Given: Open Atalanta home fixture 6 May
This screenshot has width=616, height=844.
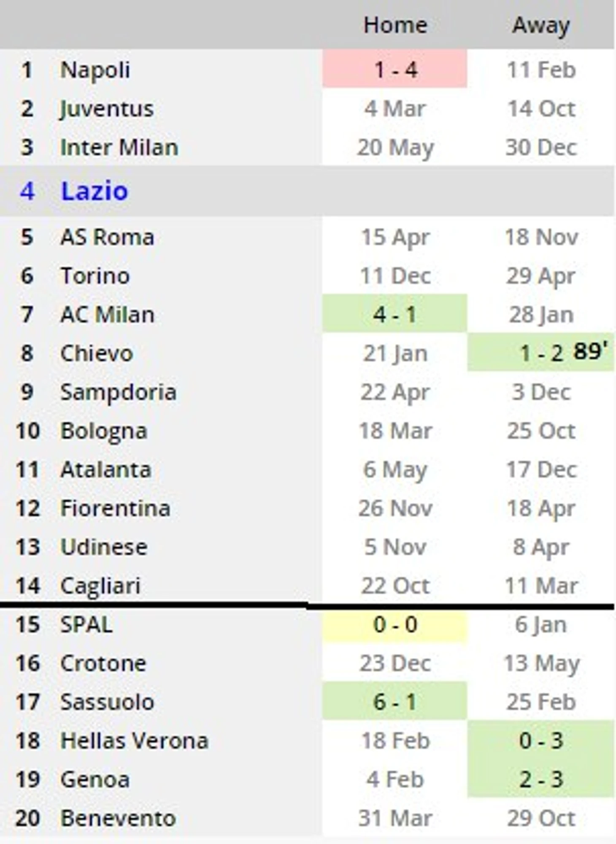Looking at the screenshot, I should pos(395,470).
